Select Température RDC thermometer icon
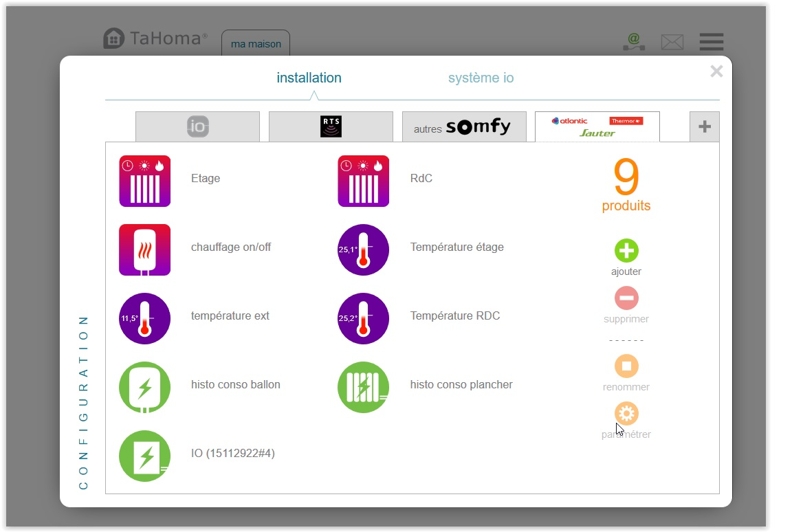 (x=363, y=318)
